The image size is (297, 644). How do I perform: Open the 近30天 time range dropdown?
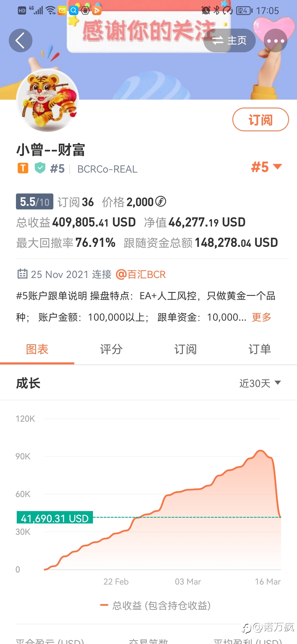(x=260, y=383)
